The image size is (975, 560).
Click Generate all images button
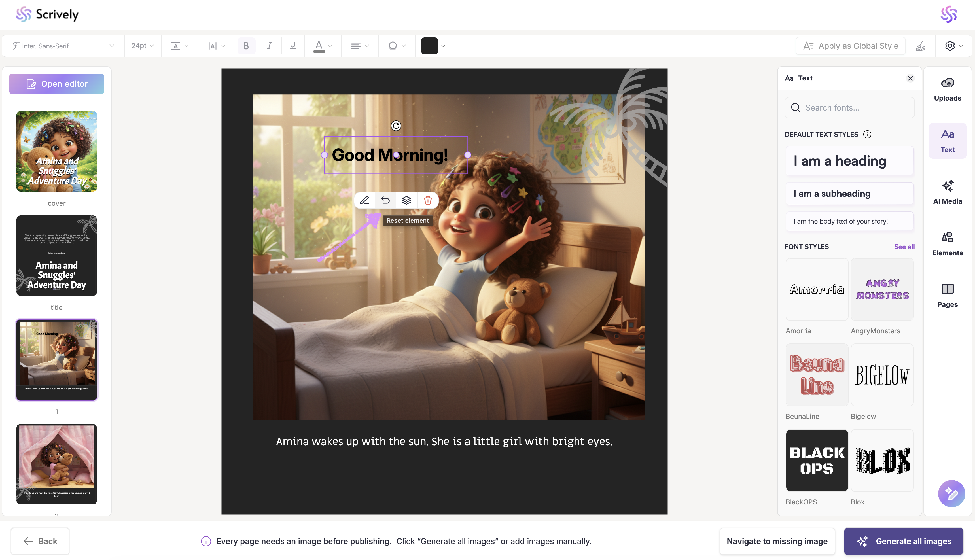tap(903, 541)
